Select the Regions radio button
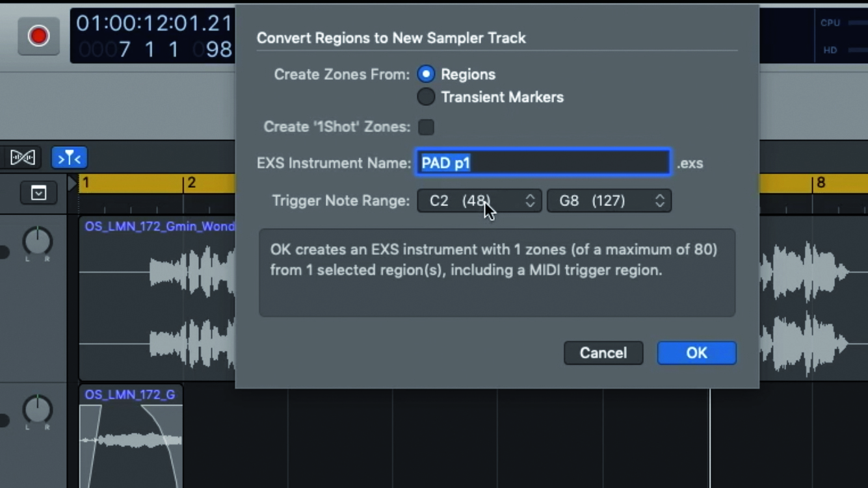This screenshot has height=488, width=868. pos(426,74)
